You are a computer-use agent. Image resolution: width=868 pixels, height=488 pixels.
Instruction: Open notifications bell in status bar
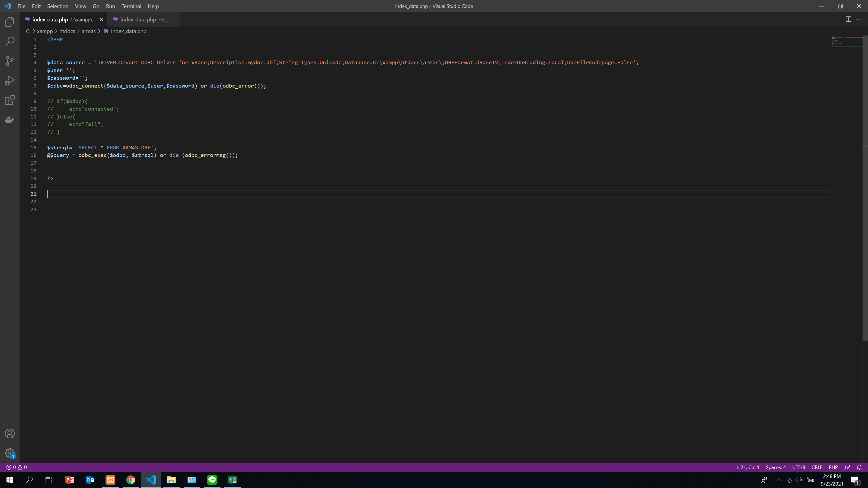859,467
